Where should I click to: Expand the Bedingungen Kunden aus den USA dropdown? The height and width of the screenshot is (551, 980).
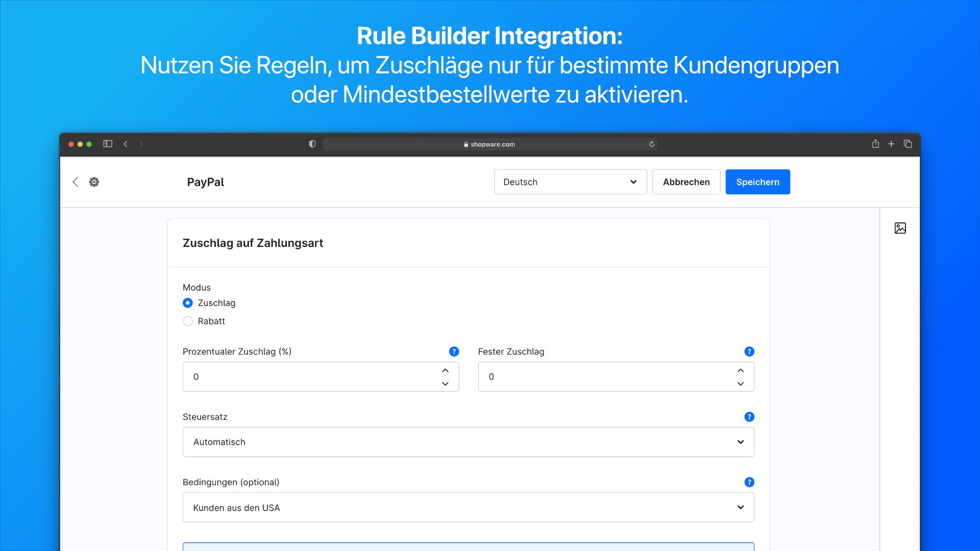469,508
